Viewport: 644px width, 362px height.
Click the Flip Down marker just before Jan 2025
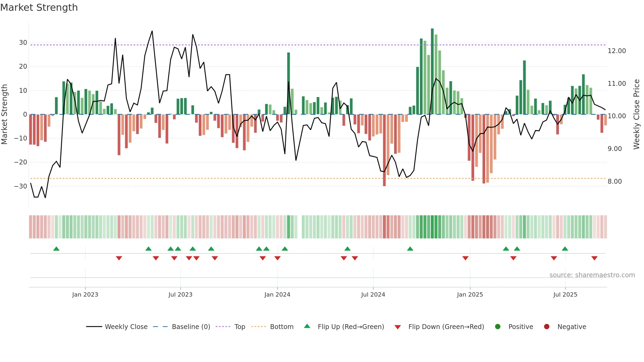466,258
